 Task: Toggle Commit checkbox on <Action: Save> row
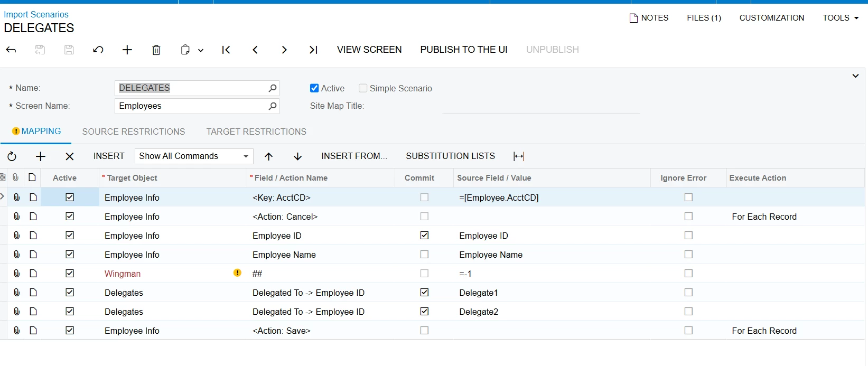[x=424, y=331]
